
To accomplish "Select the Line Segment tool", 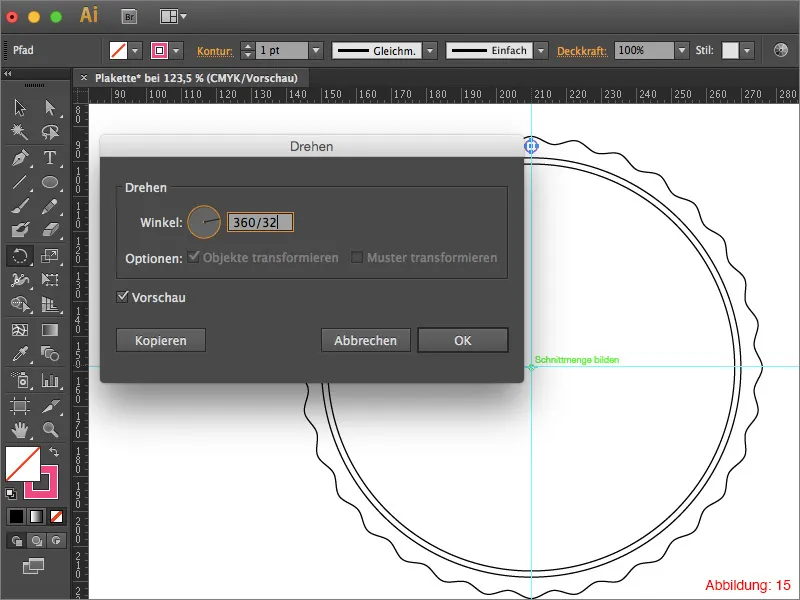I will [x=20, y=182].
